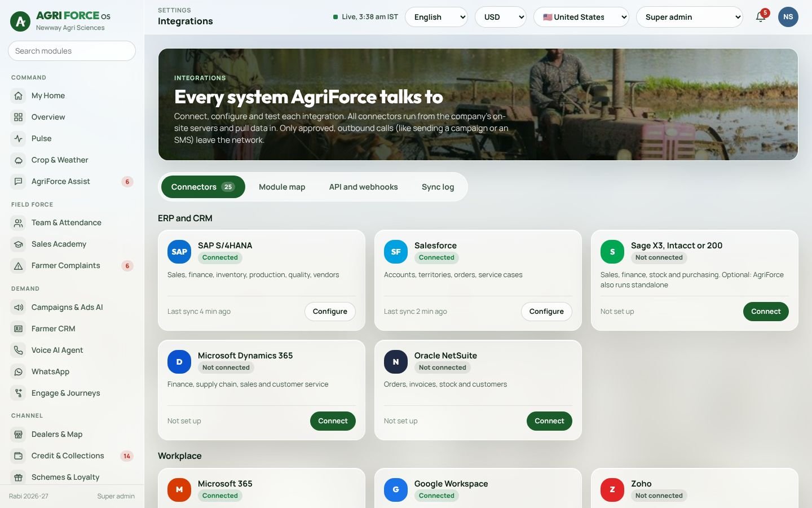Connect Sage X3, Intacct or 200
812x508 pixels.
[766, 312]
